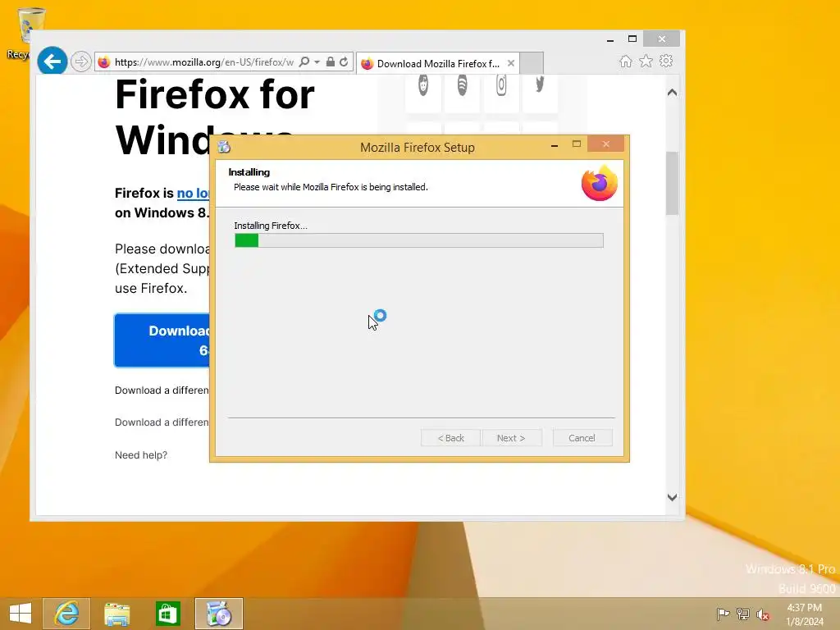840x630 pixels.
Task: Open Internet Explorer from the taskbar
Action: coord(66,614)
